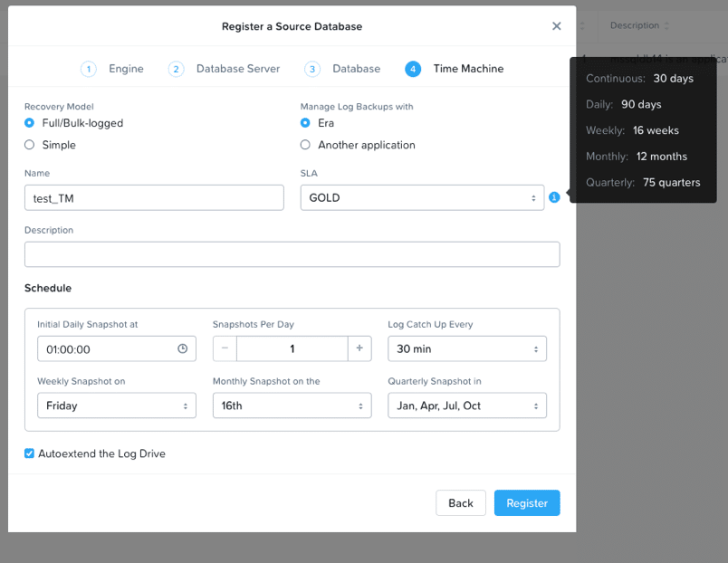The image size is (728, 563).
Task: Choose the Simple recovery model
Action: 30,145
